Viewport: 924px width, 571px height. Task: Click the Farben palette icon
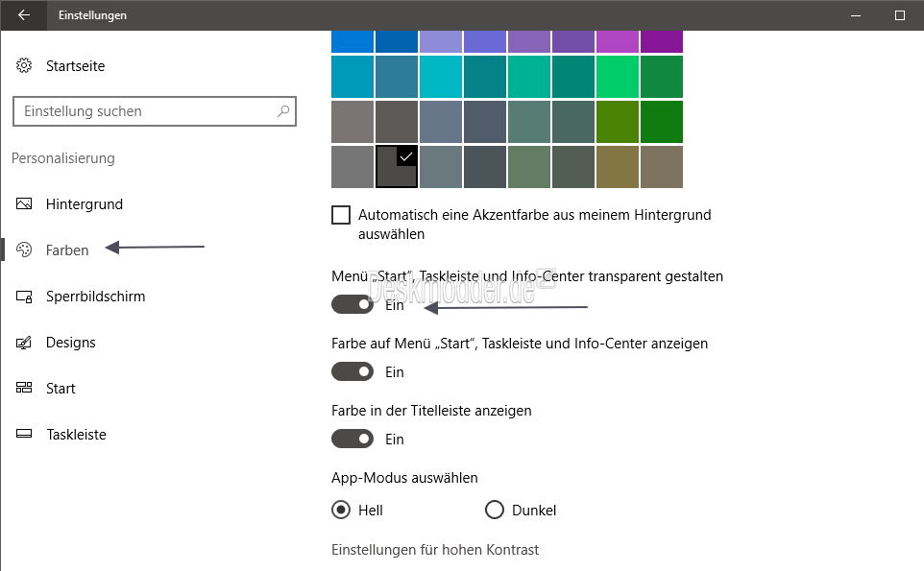click(24, 250)
